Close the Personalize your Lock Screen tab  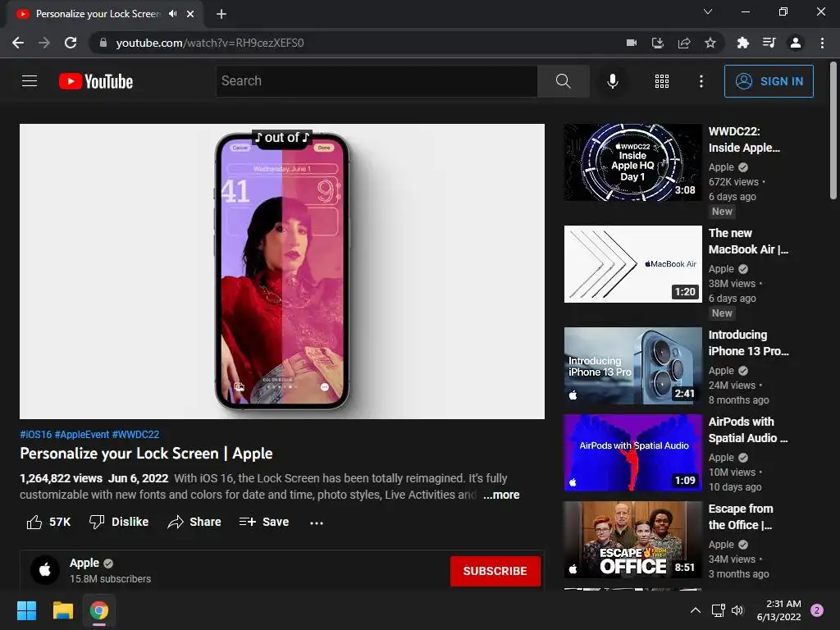190,14
